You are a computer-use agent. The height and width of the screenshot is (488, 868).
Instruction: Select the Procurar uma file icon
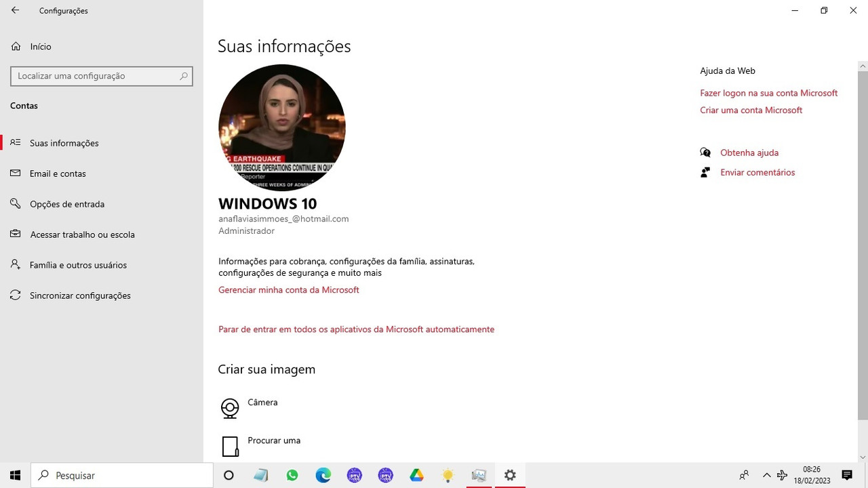pos(230,446)
